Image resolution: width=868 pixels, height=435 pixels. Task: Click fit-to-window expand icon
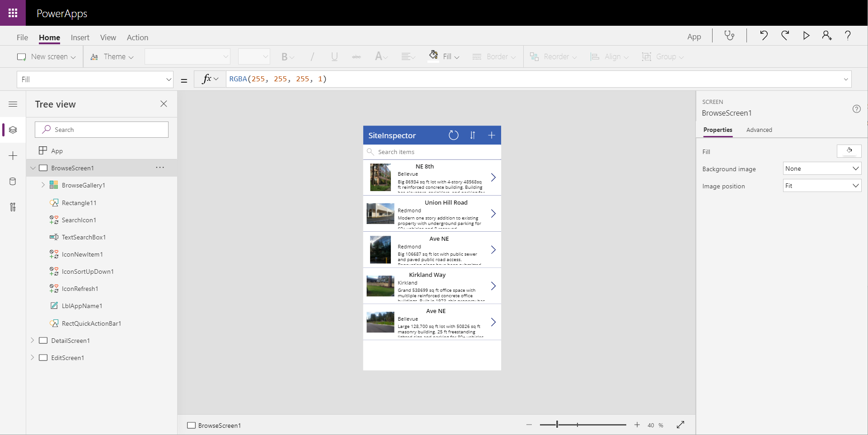point(680,425)
